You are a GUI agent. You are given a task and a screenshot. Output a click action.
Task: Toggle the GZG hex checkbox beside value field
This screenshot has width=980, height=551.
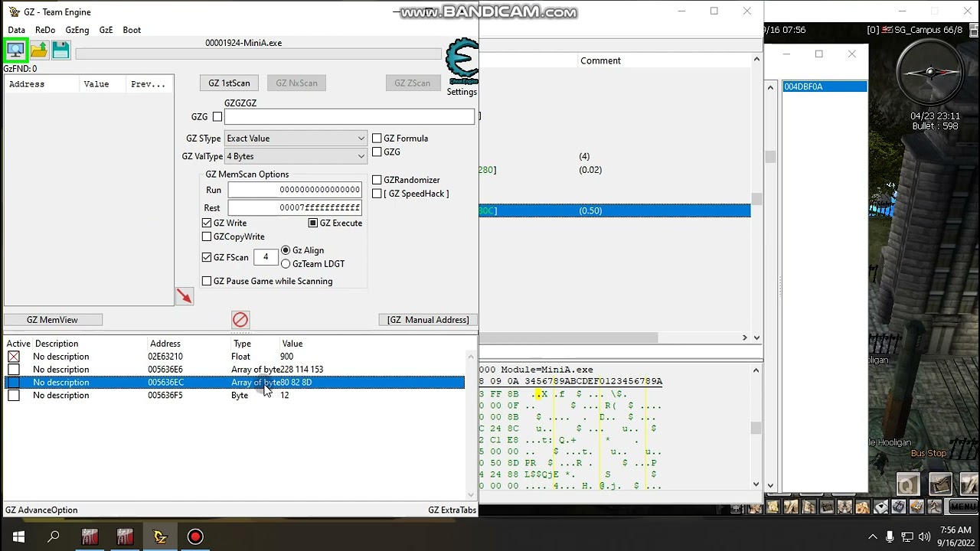pyautogui.click(x=217, y=117)
